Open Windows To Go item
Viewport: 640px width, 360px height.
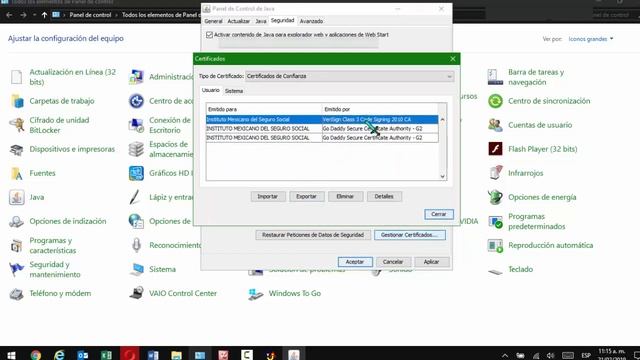click(284, 293)
